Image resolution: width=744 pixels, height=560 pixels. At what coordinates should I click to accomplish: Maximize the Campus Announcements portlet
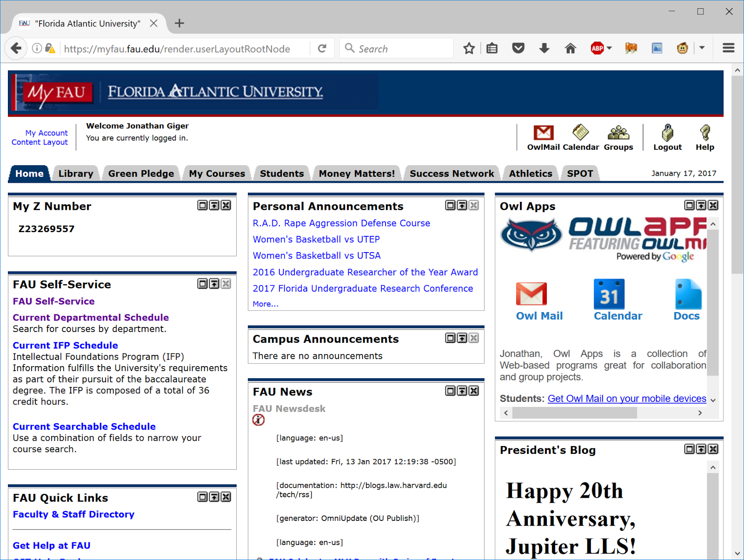coord(450,338)
